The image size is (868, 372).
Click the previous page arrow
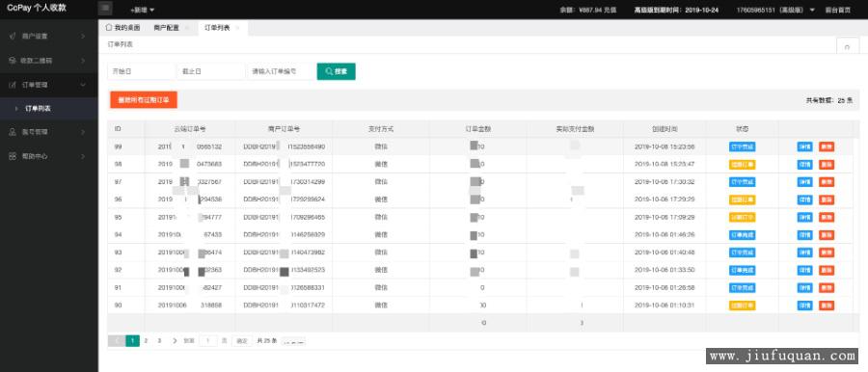point(117,341)
